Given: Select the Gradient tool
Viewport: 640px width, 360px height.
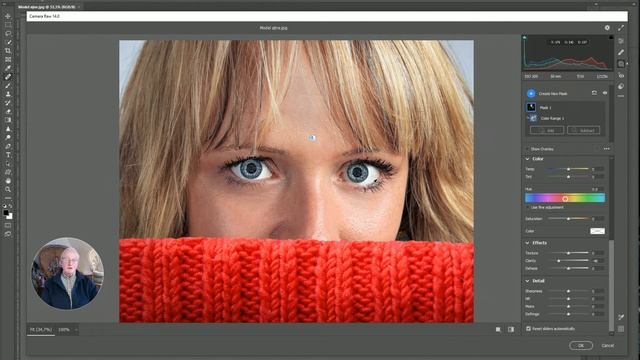Looking at the screenshot, I should tap(8, 120).
